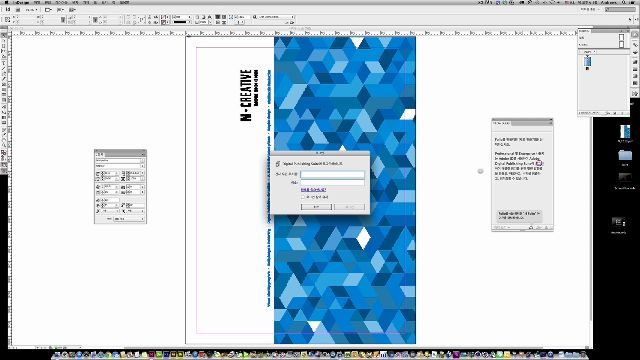Select the Gap tool
Screen dimensions: 640x360
click(4, 51)
